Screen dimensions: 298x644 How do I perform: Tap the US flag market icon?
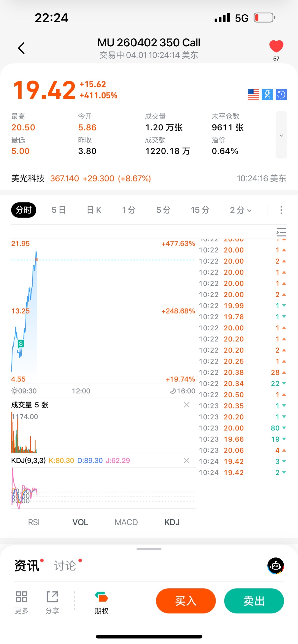pos(253,94)
